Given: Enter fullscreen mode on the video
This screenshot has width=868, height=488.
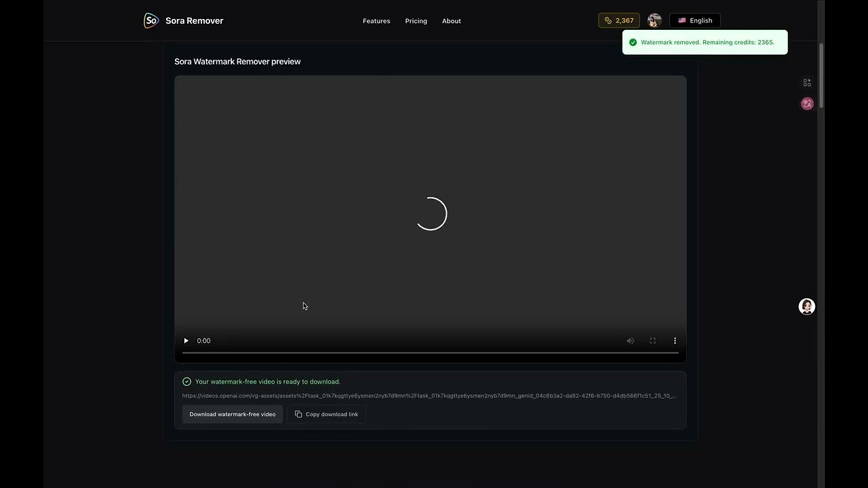Looking at the screenshot, I should click(x=652, y=341).
